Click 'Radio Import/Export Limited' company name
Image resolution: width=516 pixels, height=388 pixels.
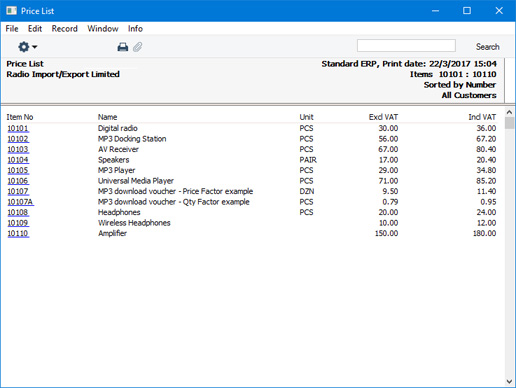[x=63, y=74]
